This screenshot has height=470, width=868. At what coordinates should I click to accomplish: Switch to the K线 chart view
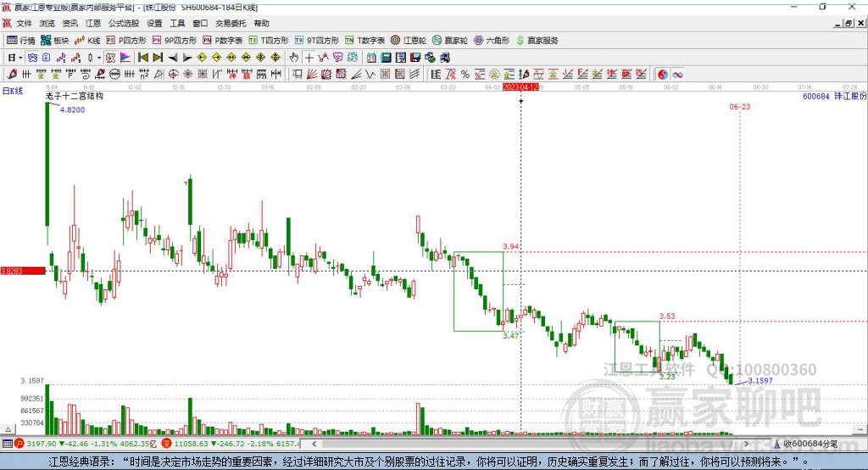pyautogui.click(x=87, y=41)
